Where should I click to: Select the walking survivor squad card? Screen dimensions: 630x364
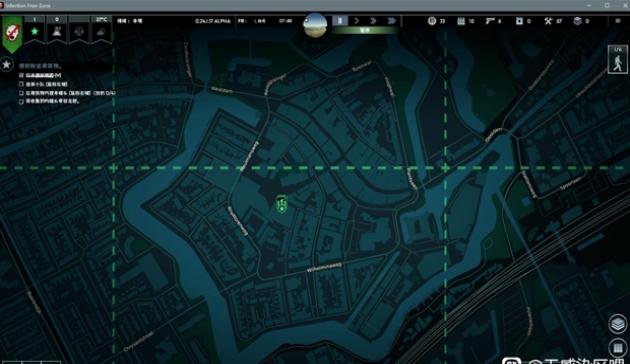tap(618, 60)
